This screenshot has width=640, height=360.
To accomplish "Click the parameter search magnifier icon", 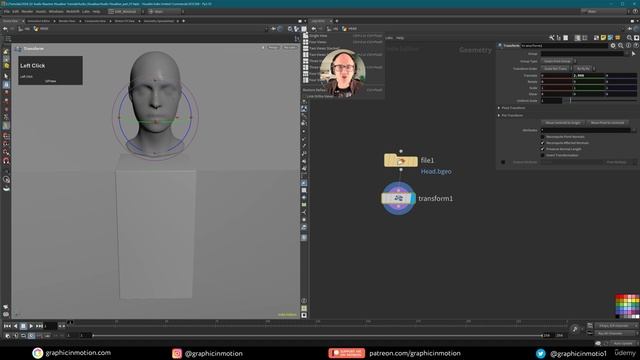I will pos(621,46).
